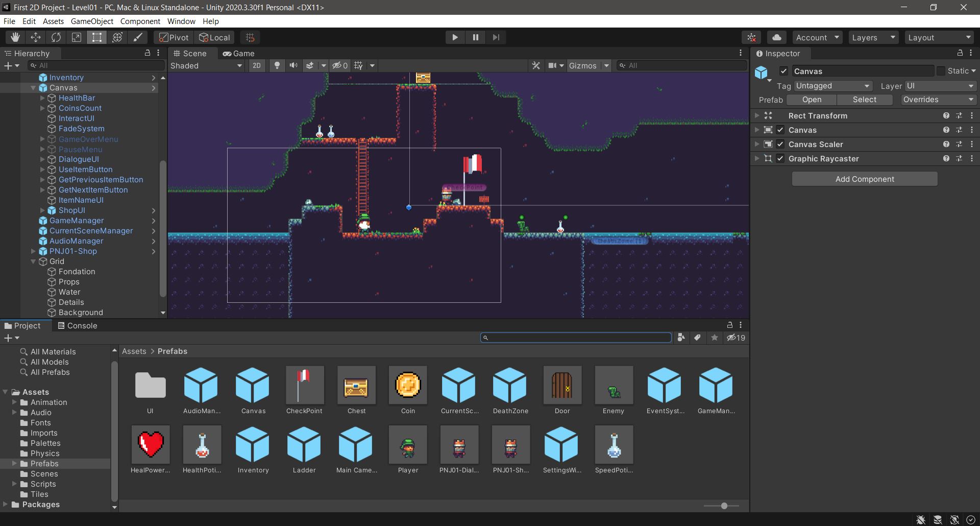Toggle scene audio speaker icon
Screen dimensions: 980x526
tap(293, 65)
